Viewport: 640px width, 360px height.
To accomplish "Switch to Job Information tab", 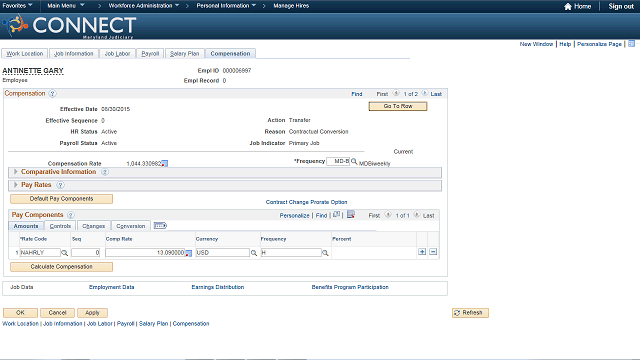I will [x=74, y=53].
